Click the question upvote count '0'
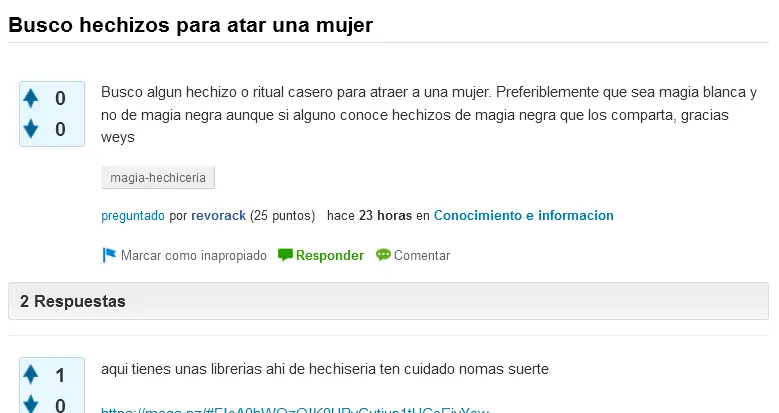The width and height of the screenshot is (779, 413). [60, 98]
